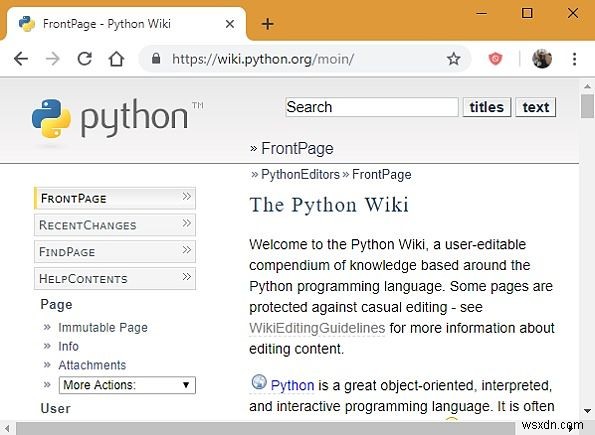Click the scroll up arrow

pyautogui.click(x=587, y=86)
